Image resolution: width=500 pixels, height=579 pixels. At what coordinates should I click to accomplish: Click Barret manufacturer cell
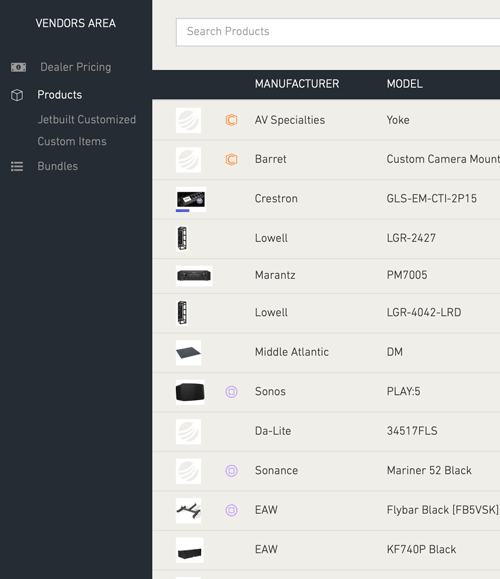pos(271,159)
